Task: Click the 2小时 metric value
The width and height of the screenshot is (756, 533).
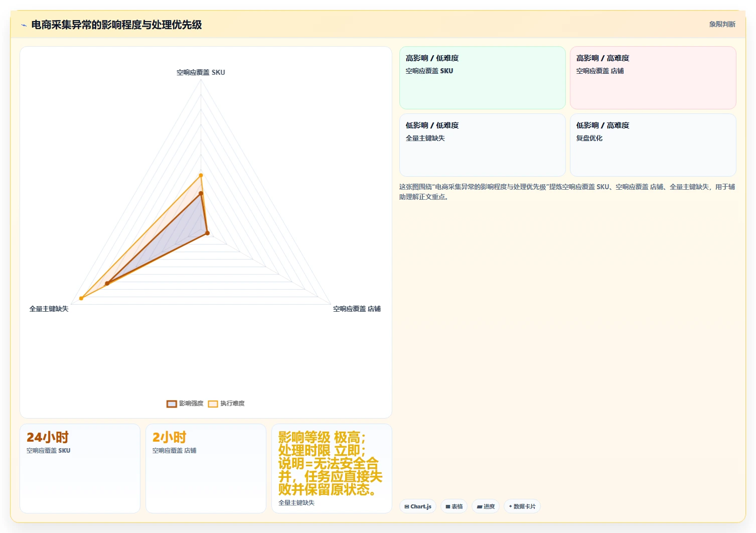Action: [169, 437]
